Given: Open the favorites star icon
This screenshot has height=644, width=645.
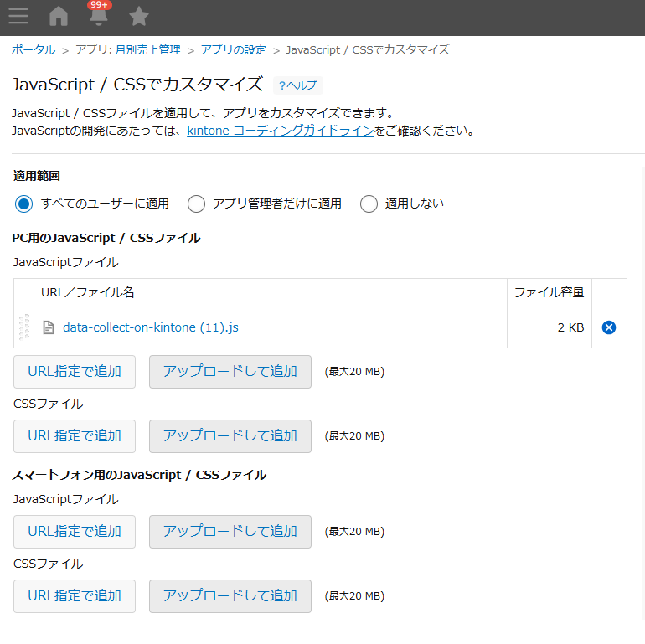Looking at the screenshot, I should [x=139, y=16].
